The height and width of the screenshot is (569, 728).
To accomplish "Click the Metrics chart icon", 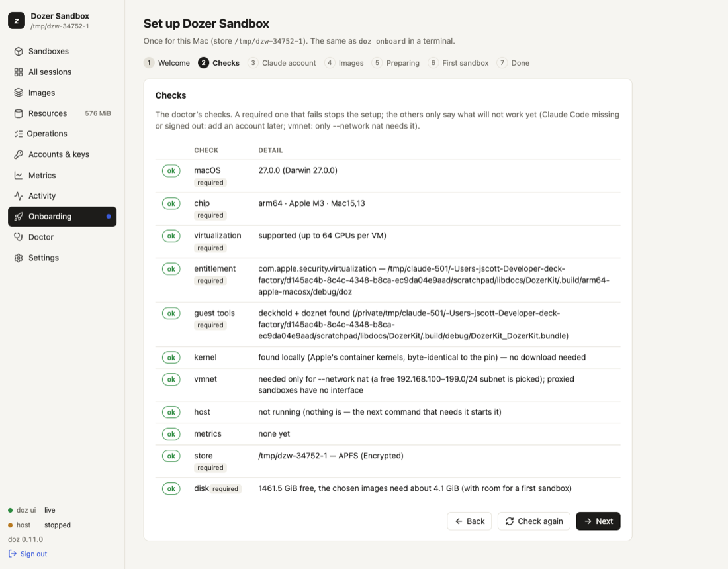I will (x=19, y=176).
